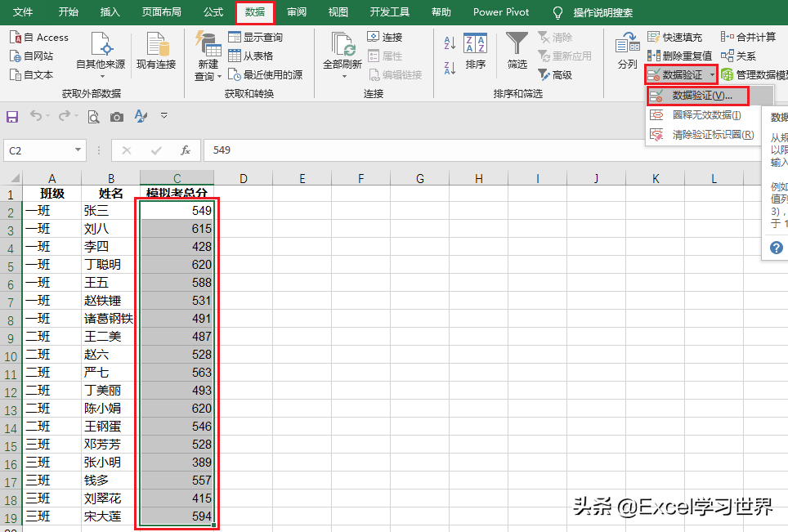Open the Name Box dropdown arrow

click(78, 150)
